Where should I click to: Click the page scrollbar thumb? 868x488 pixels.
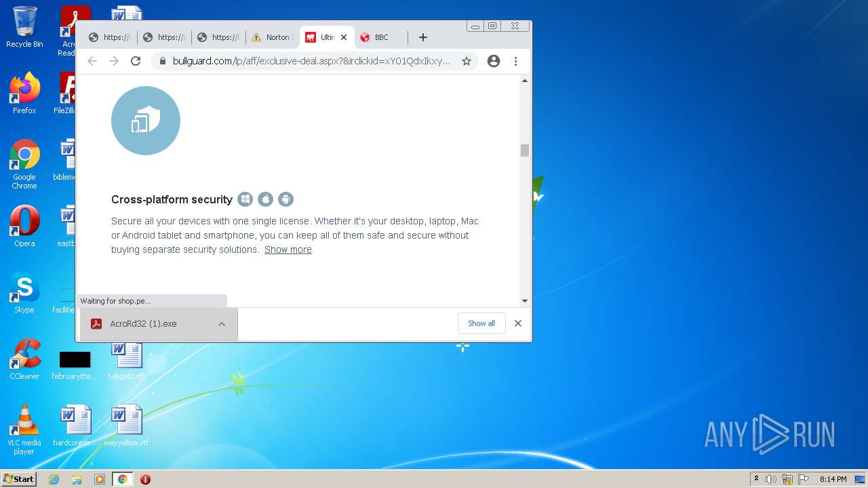(x=525, y=150)
